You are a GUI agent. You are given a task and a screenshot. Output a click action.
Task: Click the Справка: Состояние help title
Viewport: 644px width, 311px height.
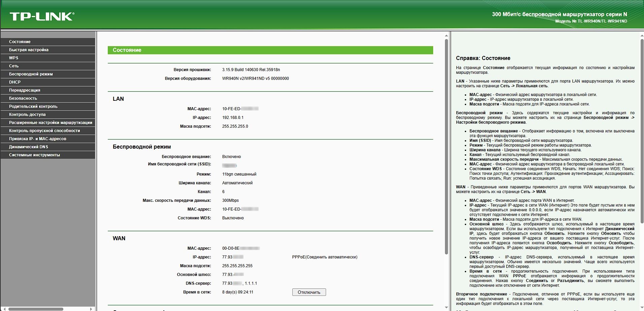(x=483, y=58)
